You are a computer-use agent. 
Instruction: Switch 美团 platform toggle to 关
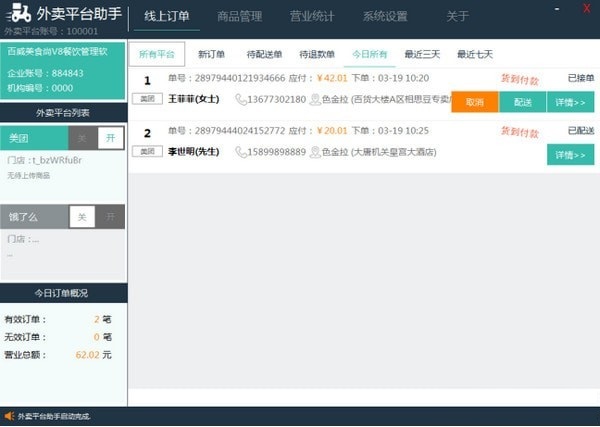click(83, 139)
